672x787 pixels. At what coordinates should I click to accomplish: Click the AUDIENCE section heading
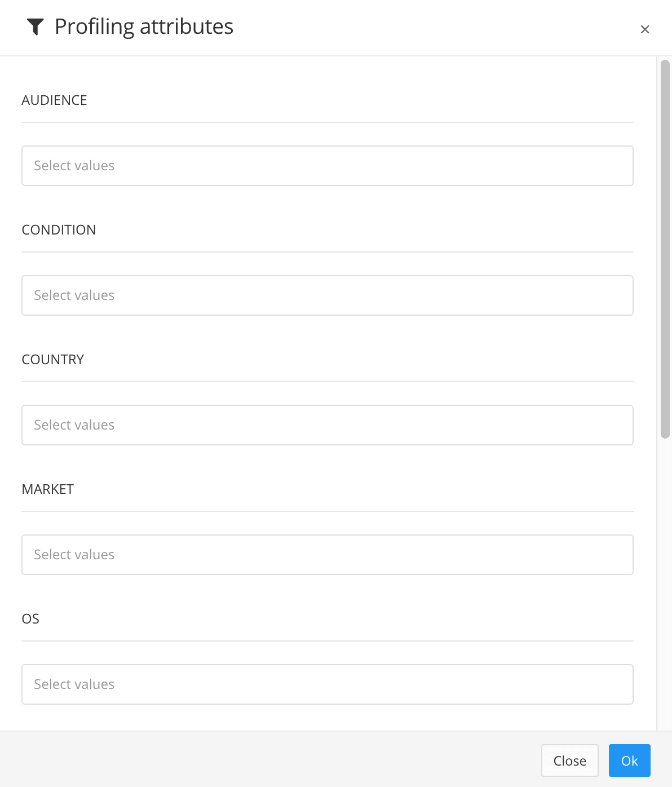[55, 100]
